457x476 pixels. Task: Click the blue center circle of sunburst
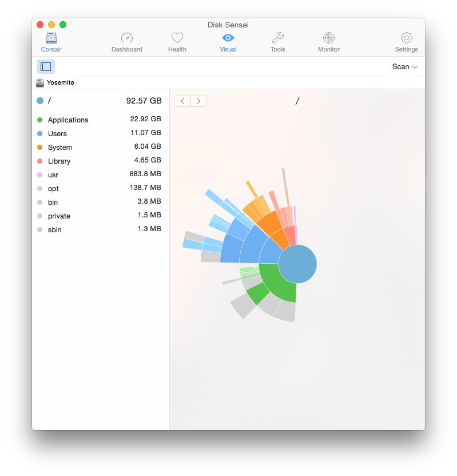click(297, 264)
